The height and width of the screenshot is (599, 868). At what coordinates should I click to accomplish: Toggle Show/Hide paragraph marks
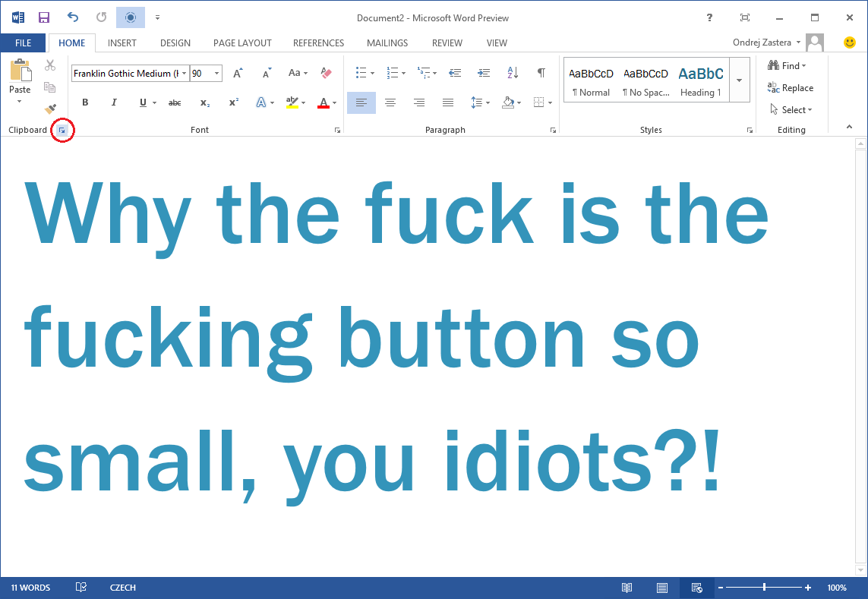541,74
